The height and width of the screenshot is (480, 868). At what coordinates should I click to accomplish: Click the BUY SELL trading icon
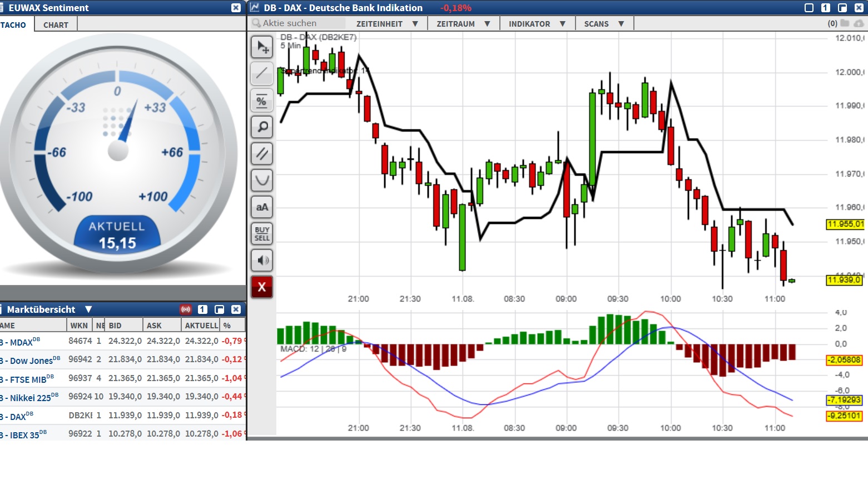[x=262, y=233]
